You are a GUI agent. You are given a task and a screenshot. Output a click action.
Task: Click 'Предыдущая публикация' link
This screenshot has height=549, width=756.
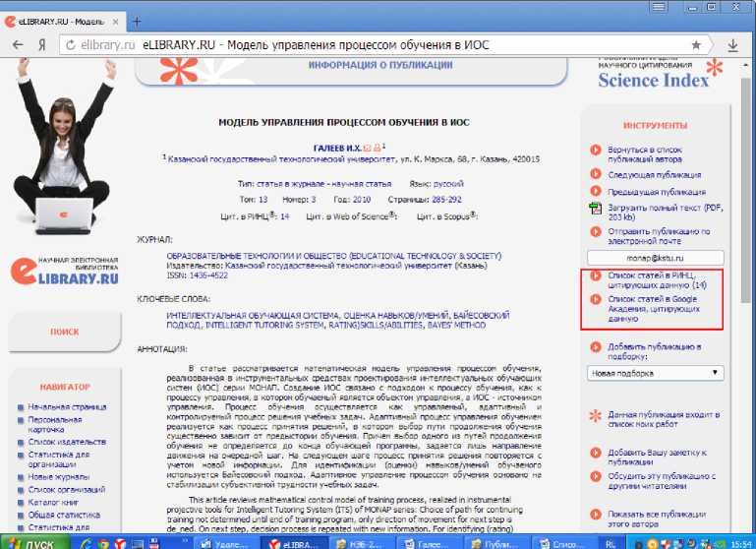coord(657,192)
